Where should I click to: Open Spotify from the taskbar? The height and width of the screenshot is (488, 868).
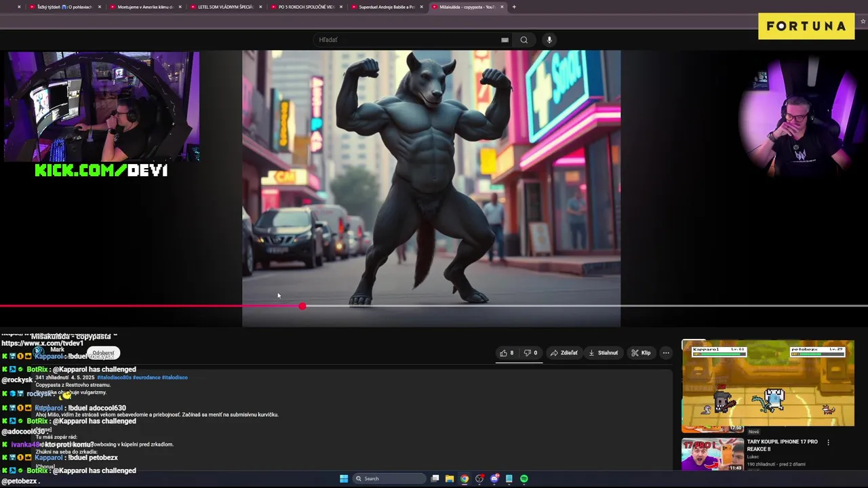524,479
